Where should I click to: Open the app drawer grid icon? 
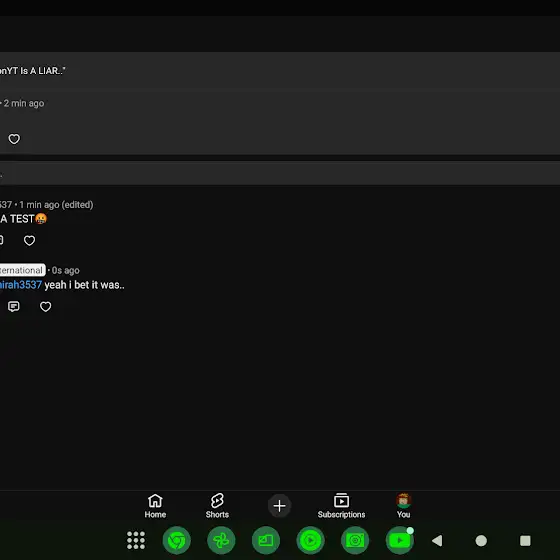(136, 540)
